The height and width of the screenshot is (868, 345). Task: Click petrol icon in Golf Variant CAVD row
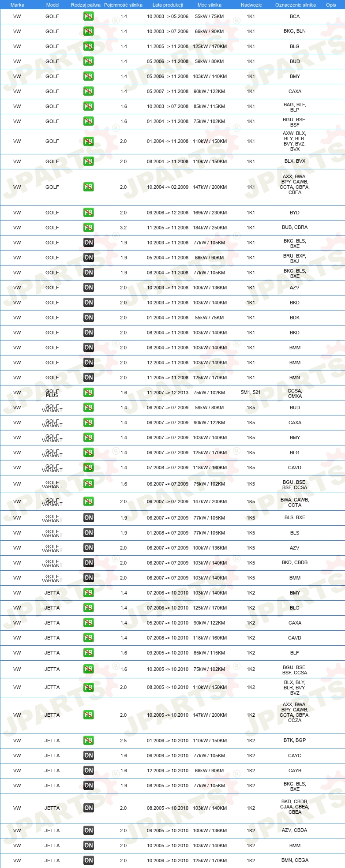coord(89,468)
